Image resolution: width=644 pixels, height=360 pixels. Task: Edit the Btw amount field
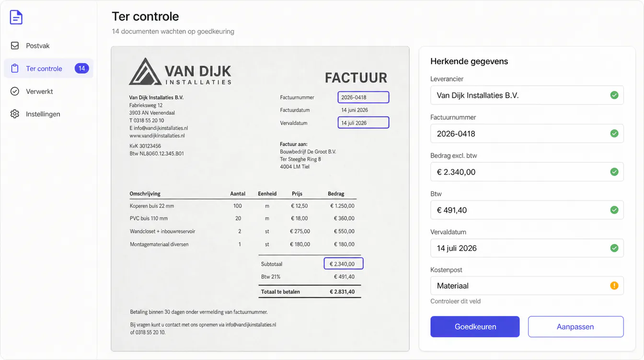coord(527,210)
